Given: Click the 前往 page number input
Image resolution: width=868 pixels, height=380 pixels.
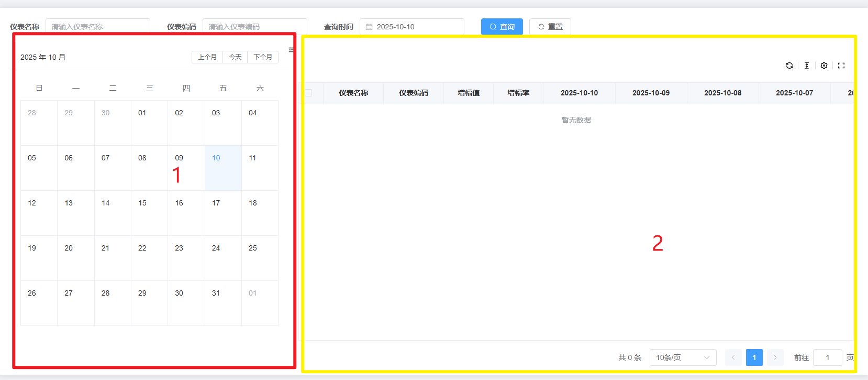Looking at the screenshot, I should click(x=827, y=357).
